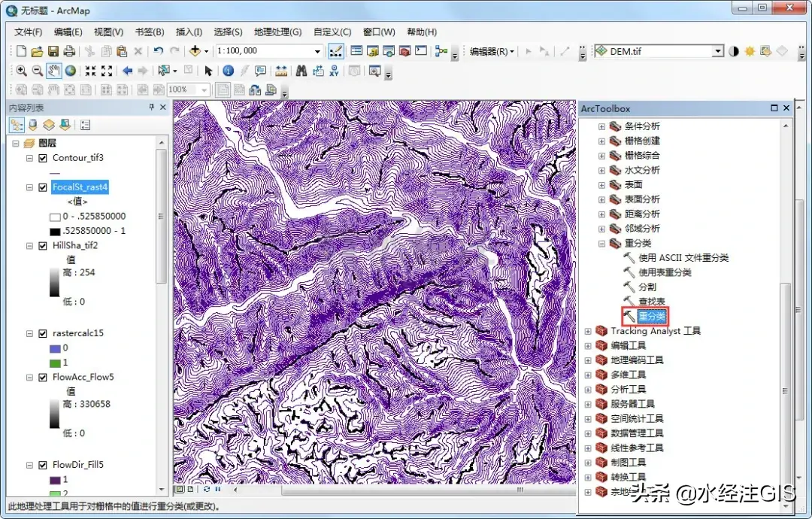Click the purple rastercalc15 value 0 swatch
812x519 pixels.
click(x=54, y=348)
